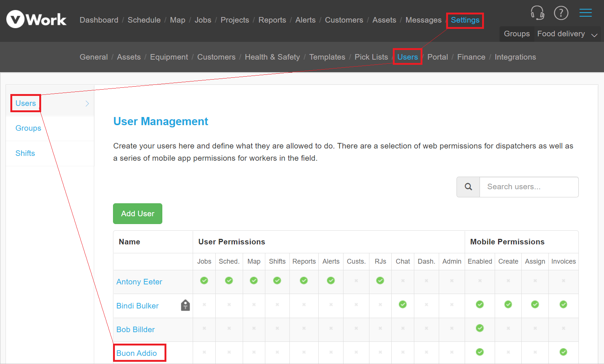
Task: Open the Schedule menu item
Action: coord(144,20)
